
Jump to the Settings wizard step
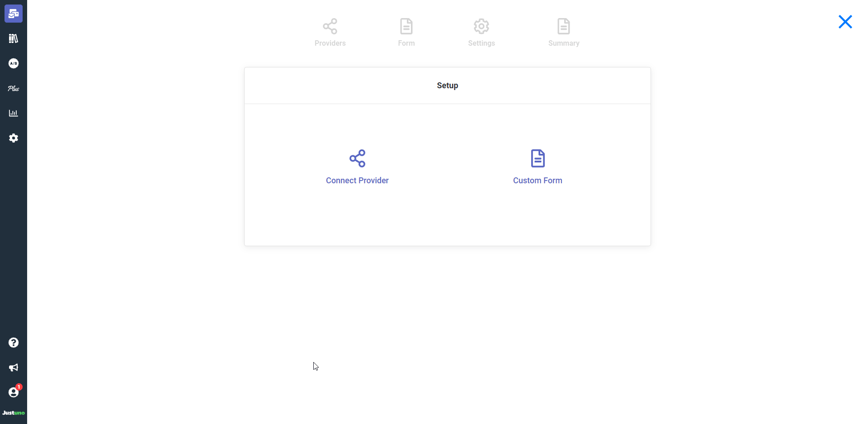[x=481, y=33]
